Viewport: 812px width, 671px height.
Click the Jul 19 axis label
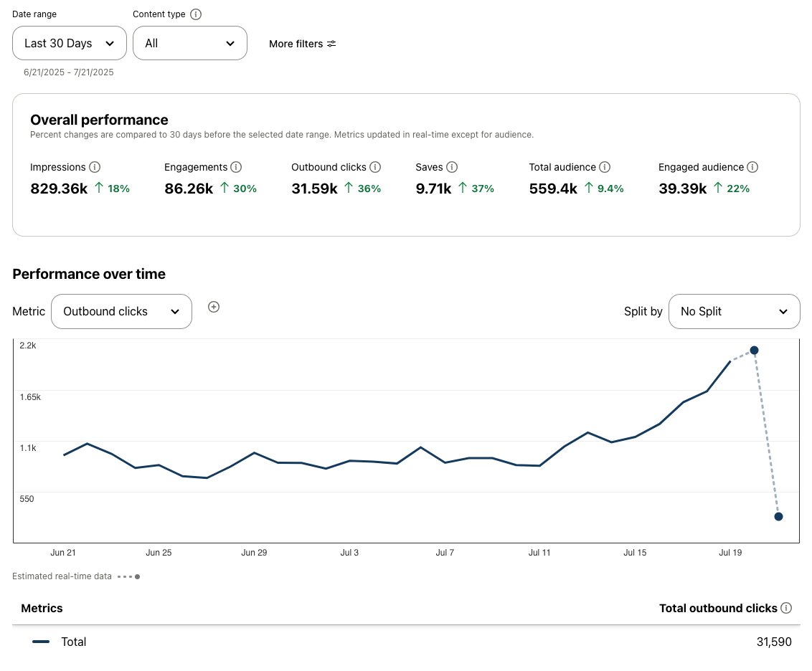730,553
